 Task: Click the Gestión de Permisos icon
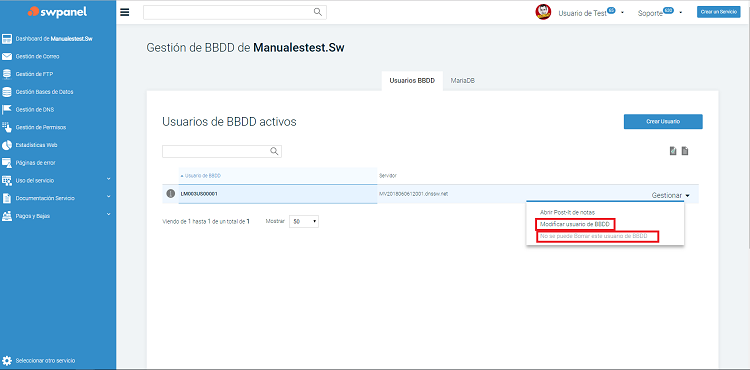7,127
